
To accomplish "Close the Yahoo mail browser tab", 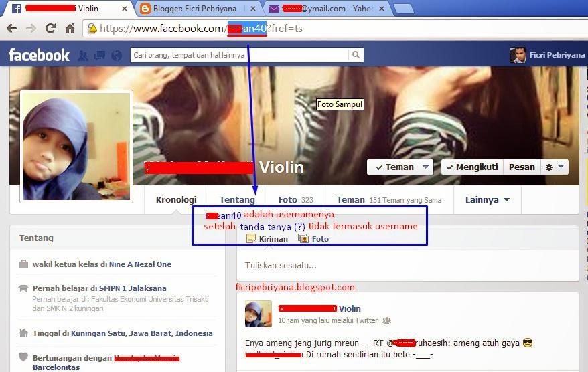I will click(381, 8).
